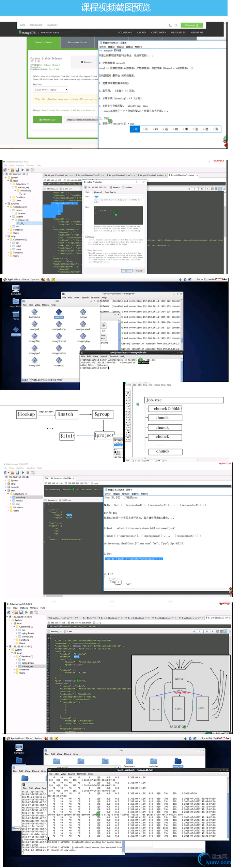Screen dimensions: 233x868
Task: Select the mongoperf file icon in the bin window
Action: 34,349
